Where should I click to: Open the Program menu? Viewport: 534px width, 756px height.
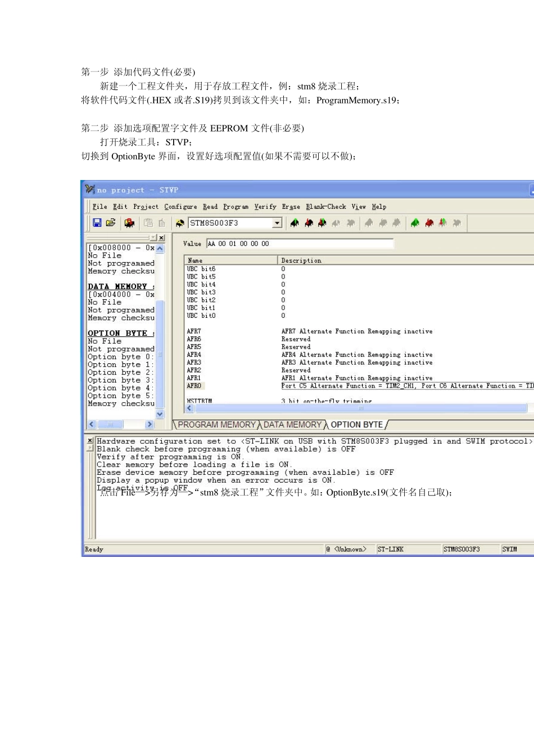pyautogui.click(x=236, y=206)
